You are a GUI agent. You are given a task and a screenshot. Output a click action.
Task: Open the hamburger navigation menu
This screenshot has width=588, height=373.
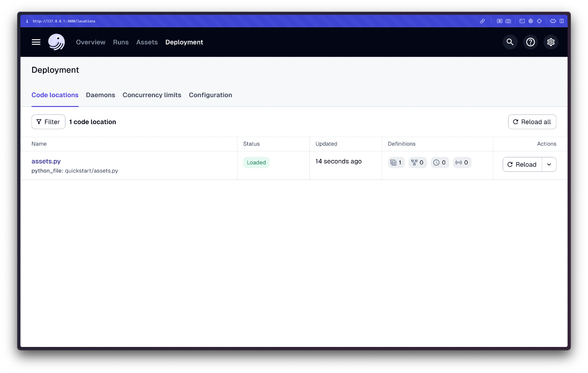[36, 42]
